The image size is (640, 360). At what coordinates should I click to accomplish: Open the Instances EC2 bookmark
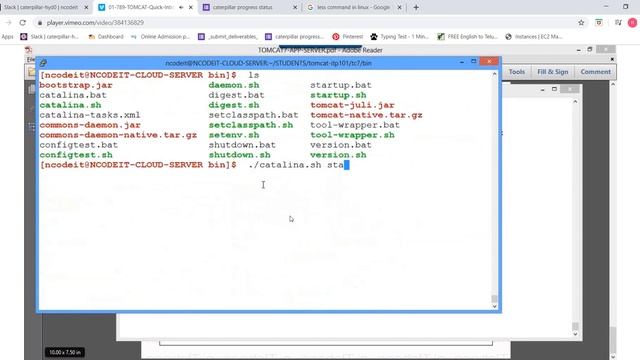pyautogui.click(x=534, y=37)
